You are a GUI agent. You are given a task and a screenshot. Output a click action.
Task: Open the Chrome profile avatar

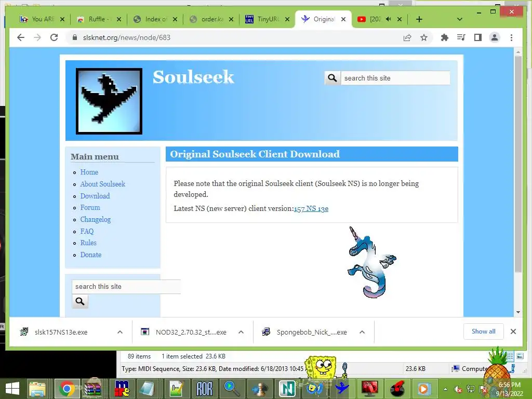tap(495, 37)
